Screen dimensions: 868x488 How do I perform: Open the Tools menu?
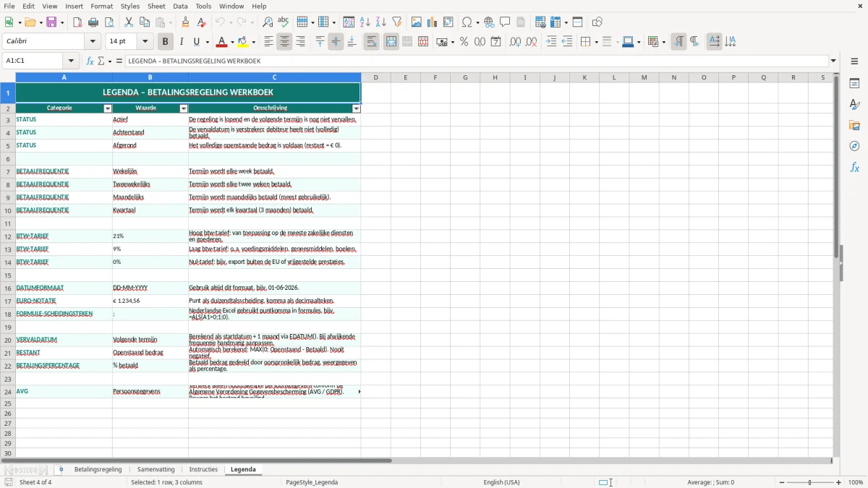203,6
